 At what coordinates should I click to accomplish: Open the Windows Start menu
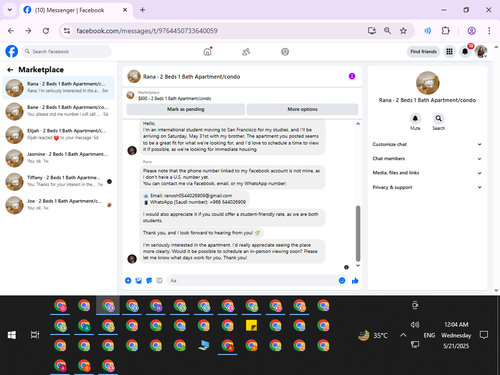click(x=12, y=335)
